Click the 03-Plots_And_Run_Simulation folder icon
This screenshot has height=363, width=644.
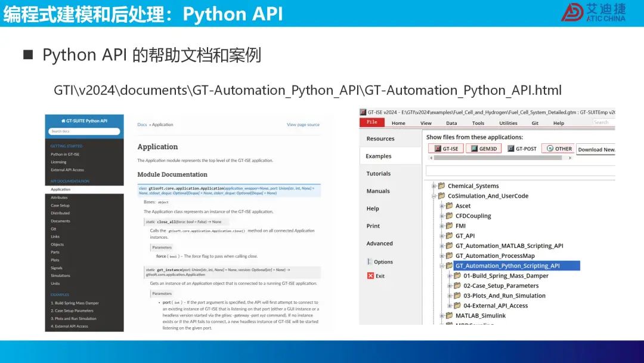(457, 296)
